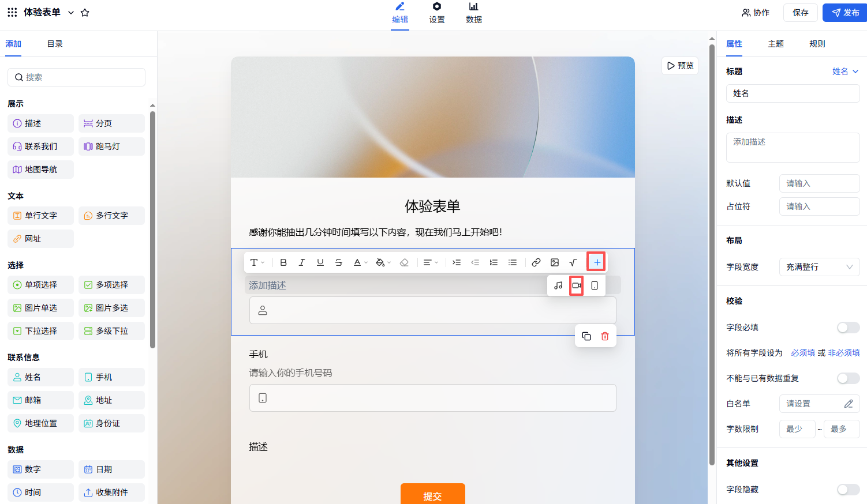Apply strikethrough text formatting
This screenshot has height=504, width=867.
click(339, 262)
